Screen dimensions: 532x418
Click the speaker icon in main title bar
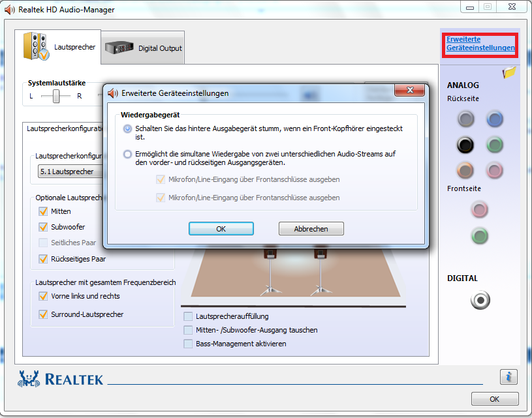(10, 10)
